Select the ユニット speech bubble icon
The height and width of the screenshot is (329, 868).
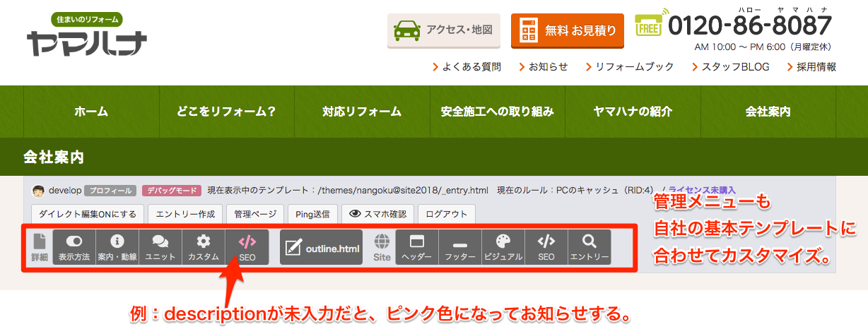coord(160,247)
